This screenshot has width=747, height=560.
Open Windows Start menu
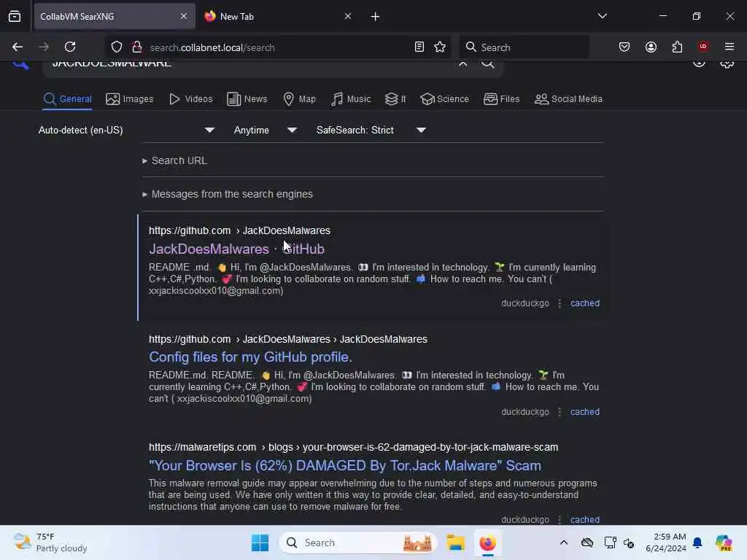pos(260,542)
